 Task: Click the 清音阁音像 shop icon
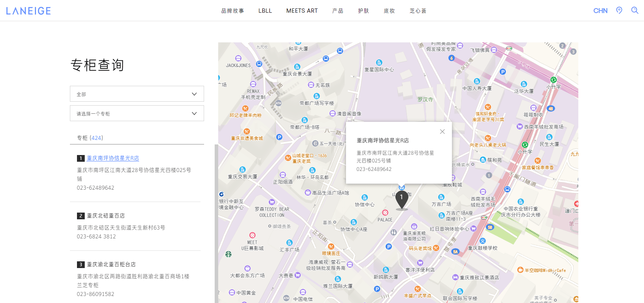pos(333,113)
